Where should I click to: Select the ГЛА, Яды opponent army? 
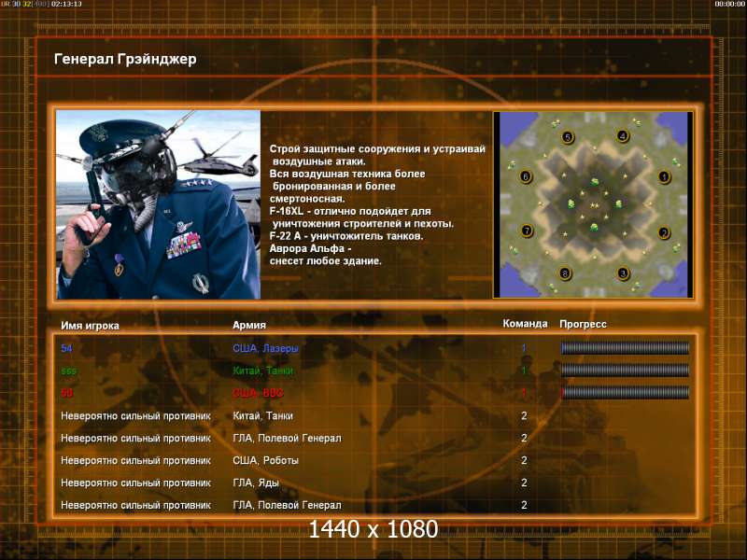pyautogui.click(x=255, y=483)
